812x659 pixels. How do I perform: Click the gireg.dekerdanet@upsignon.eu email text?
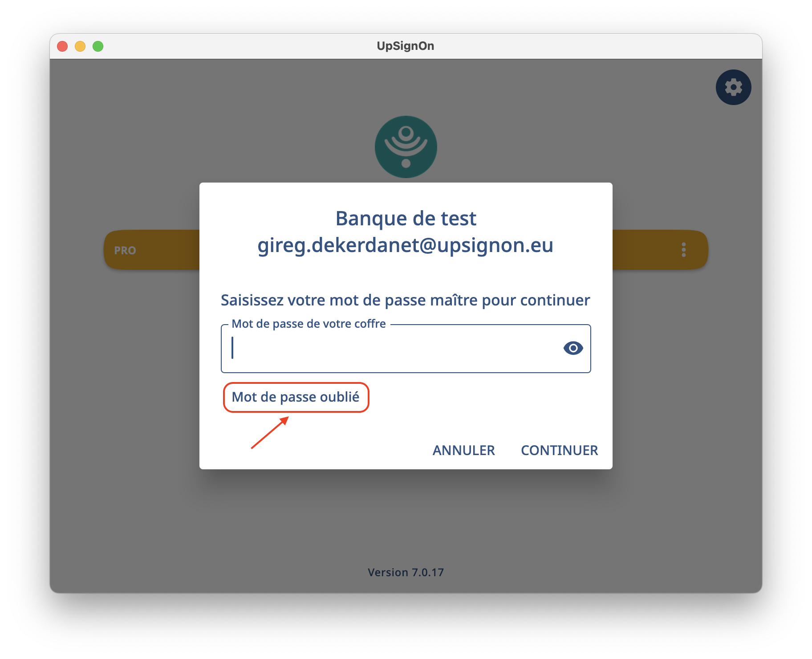point(406,245)
